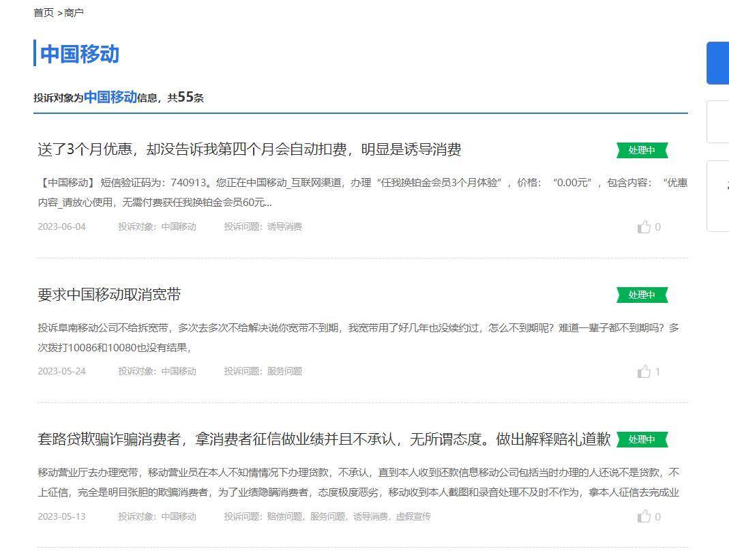Open the 套路贷欺骗诈骗消费者 complaint title
This screenshot has height=560, width=729.
click(x=324, y=439)
